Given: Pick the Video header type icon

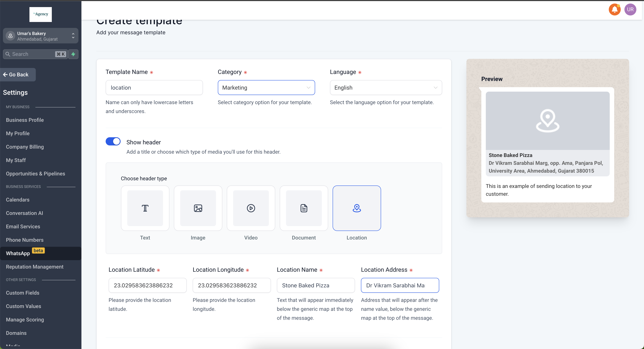Looking at the screenshot, I should click(x=251, y=208).
